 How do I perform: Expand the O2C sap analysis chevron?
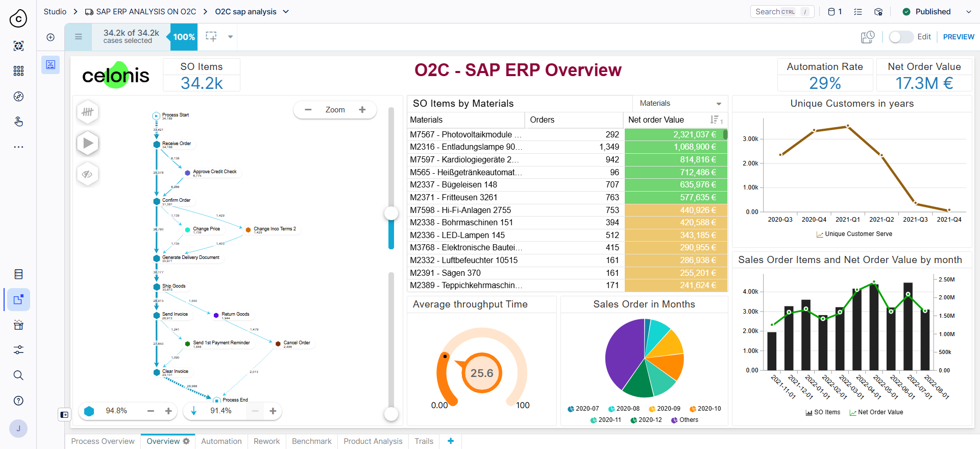pos(286,12)
